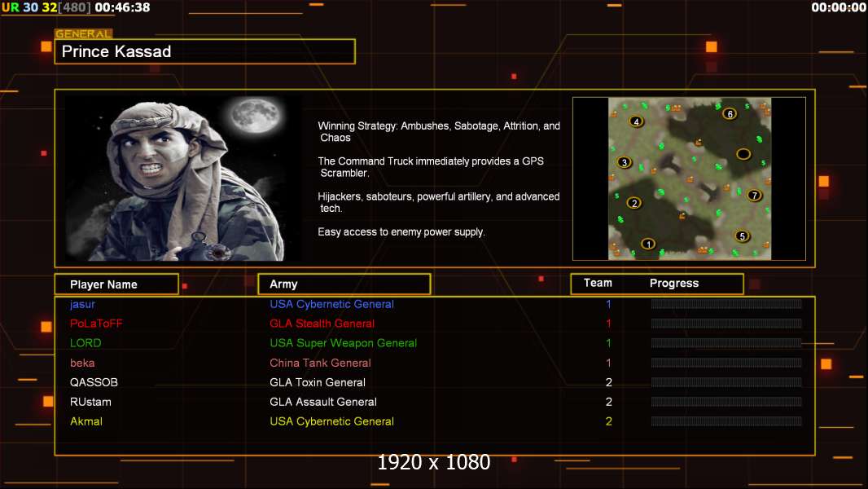
Task: Click QASSOB's team number 2
Action: click(x=609, y=382)
